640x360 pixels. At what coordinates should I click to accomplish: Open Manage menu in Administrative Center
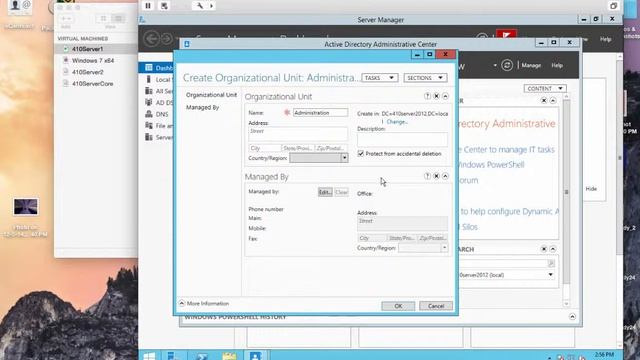(x=531, y=65)
